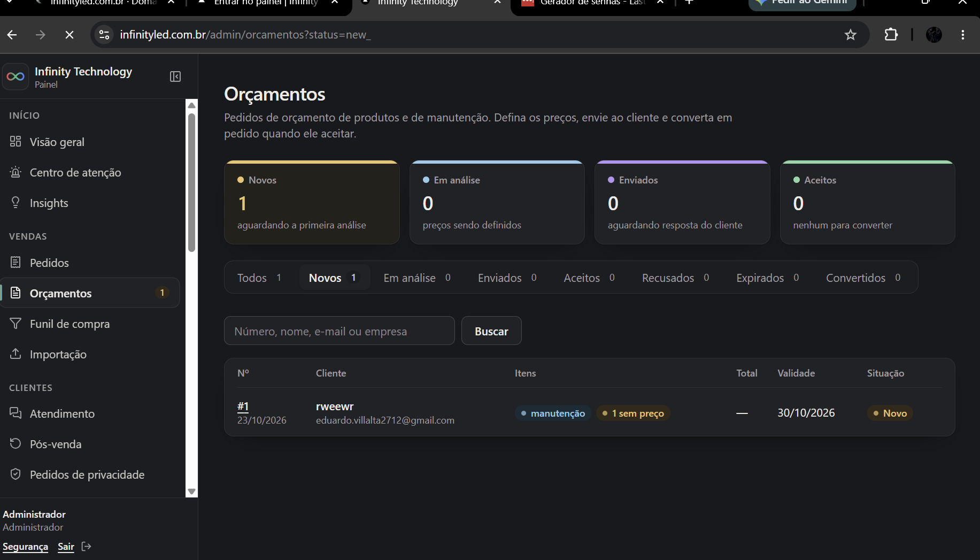Click the browser address bar URL
This screenshot has width=980, height=560.
[x=245, y=35]
